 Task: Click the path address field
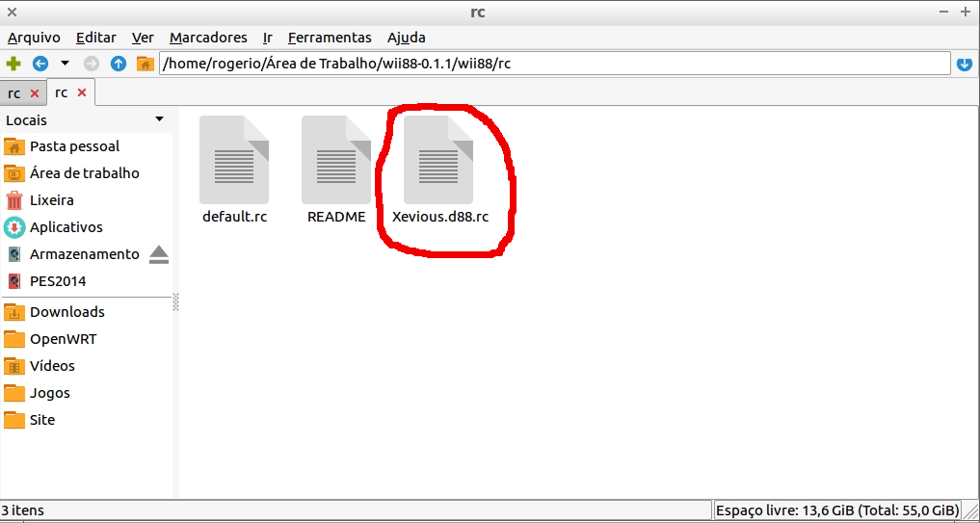(x=554, y=64)
